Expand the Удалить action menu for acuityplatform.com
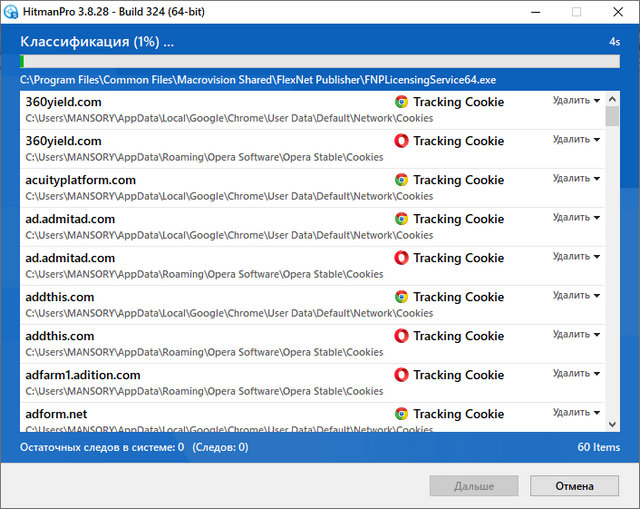 (576, 178)
